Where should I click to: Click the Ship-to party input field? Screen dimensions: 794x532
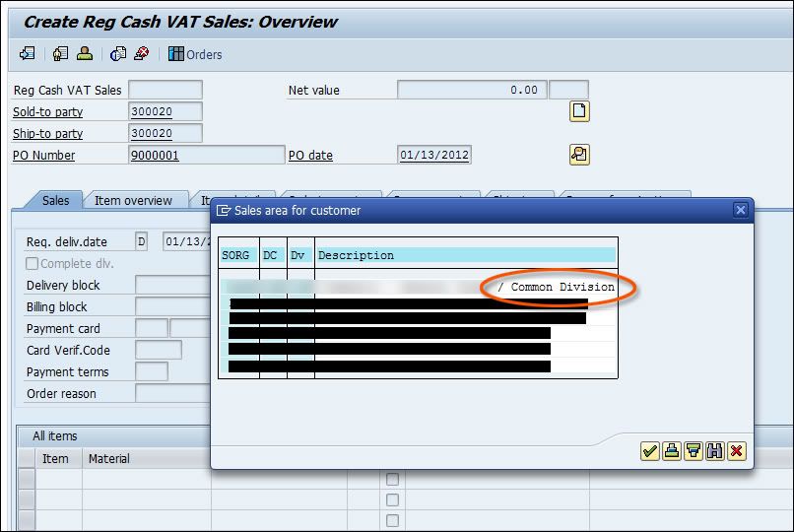tap(165, 133)
